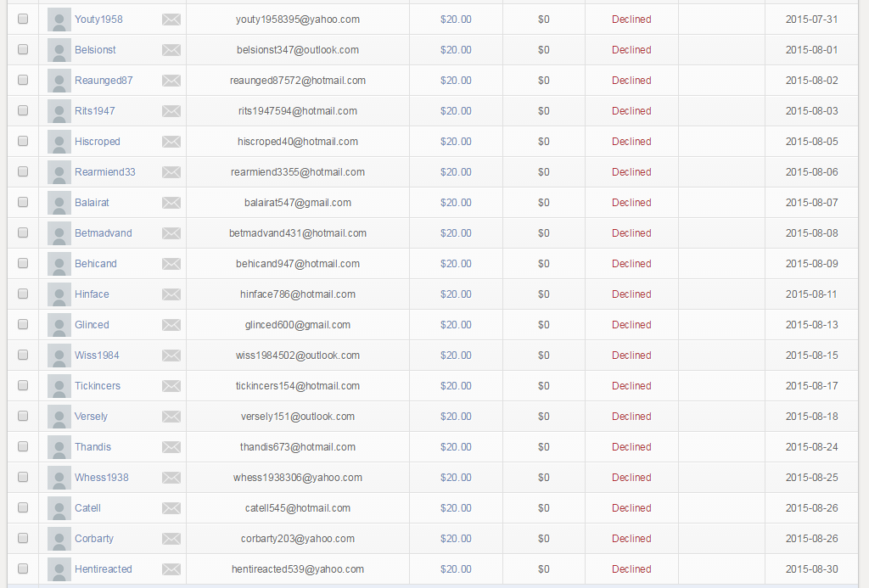
Task: Message Corbarty using the envelope icon
Action: [x=171, y=539]
